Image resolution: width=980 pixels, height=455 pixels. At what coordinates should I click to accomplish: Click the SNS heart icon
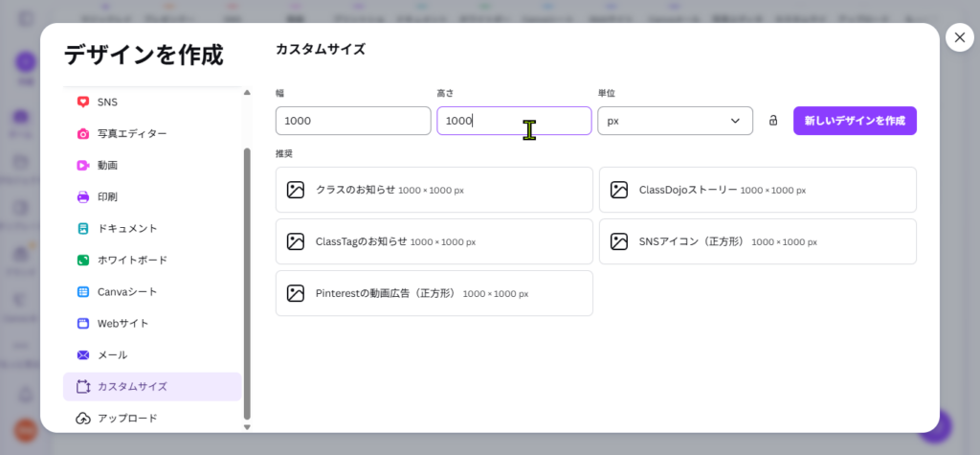(83, 102)
